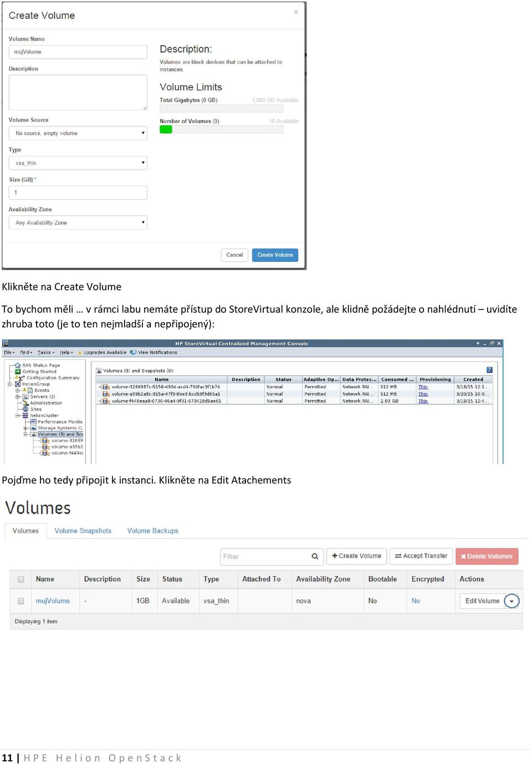Open the Administration node icon
Image resolution: width=532 pixels, height=764 pixels.
25,403
